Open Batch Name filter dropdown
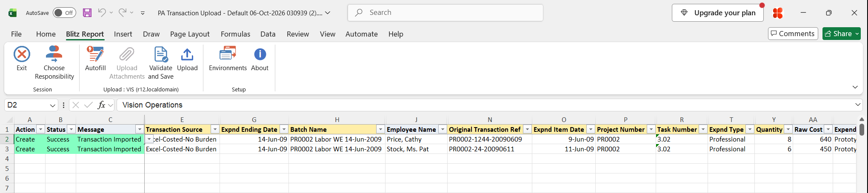Screen dimensions: 868x193 click(x=380, y=129)
